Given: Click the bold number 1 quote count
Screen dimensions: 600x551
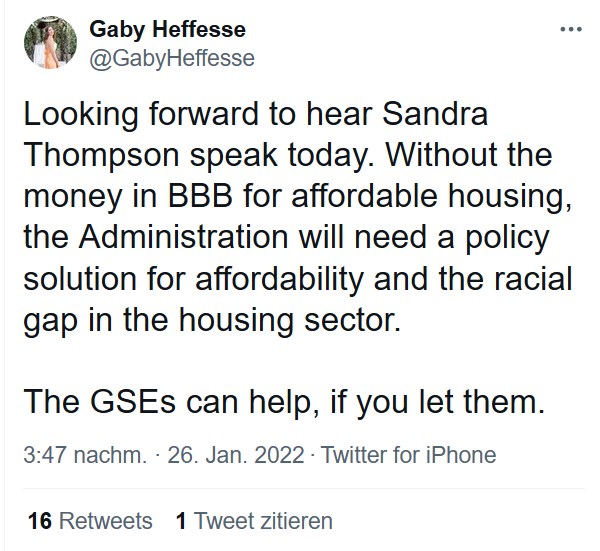Looking at the screenshot, I should [181, 521].
